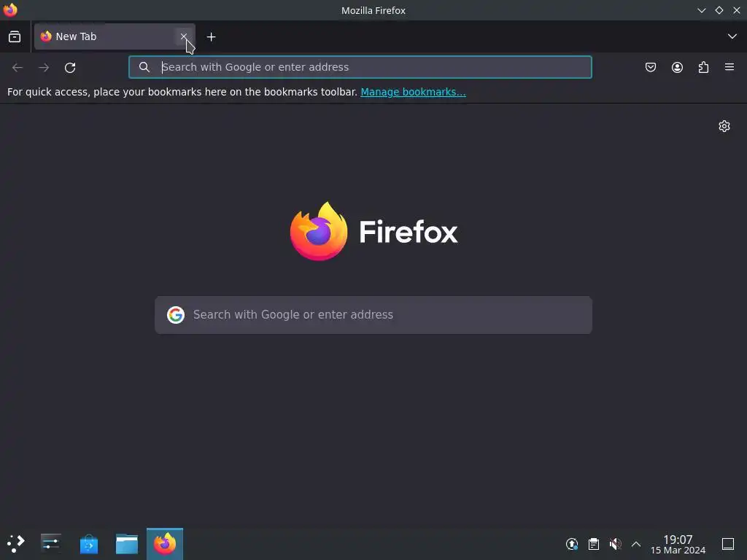Open the Extensions panel
Screen dimensions: 747x560
(703, 68)
